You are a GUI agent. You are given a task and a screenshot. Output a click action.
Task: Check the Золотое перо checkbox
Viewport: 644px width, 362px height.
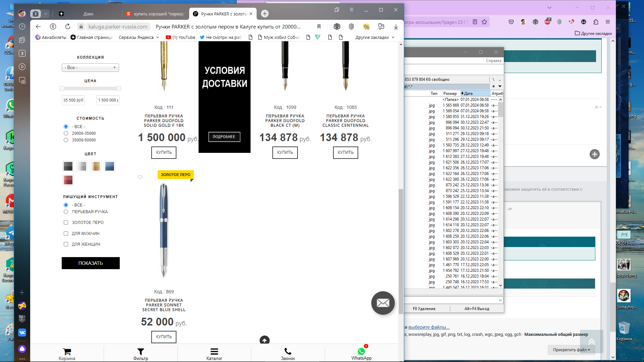(x=66, y=223)
